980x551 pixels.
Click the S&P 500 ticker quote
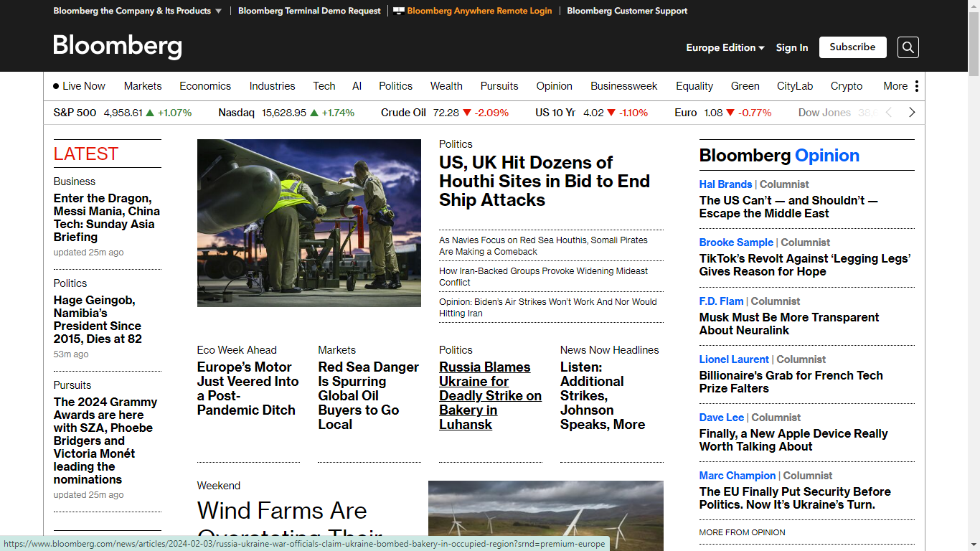[x=123, y=113]
